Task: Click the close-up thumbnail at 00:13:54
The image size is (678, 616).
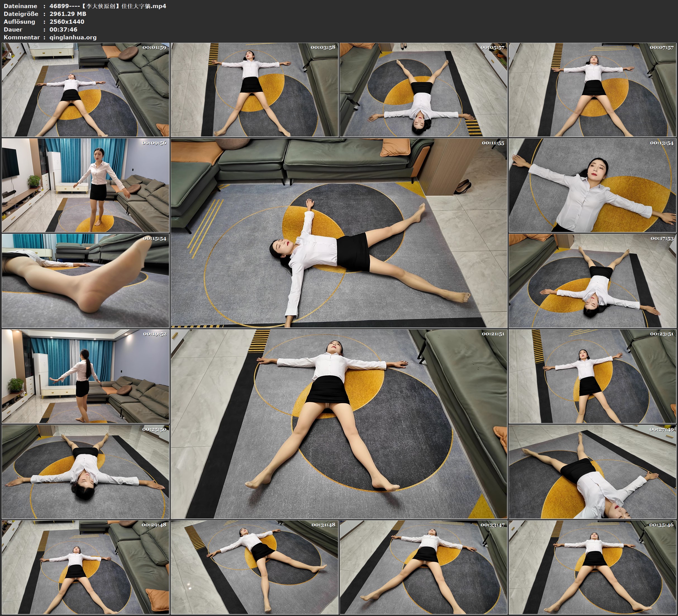Action: 593,185
